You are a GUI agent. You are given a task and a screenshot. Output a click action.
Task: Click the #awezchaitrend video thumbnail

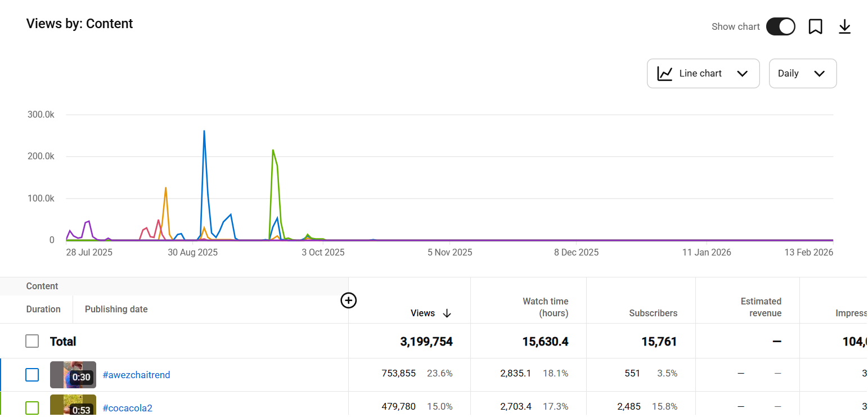(x=73, y=375)
